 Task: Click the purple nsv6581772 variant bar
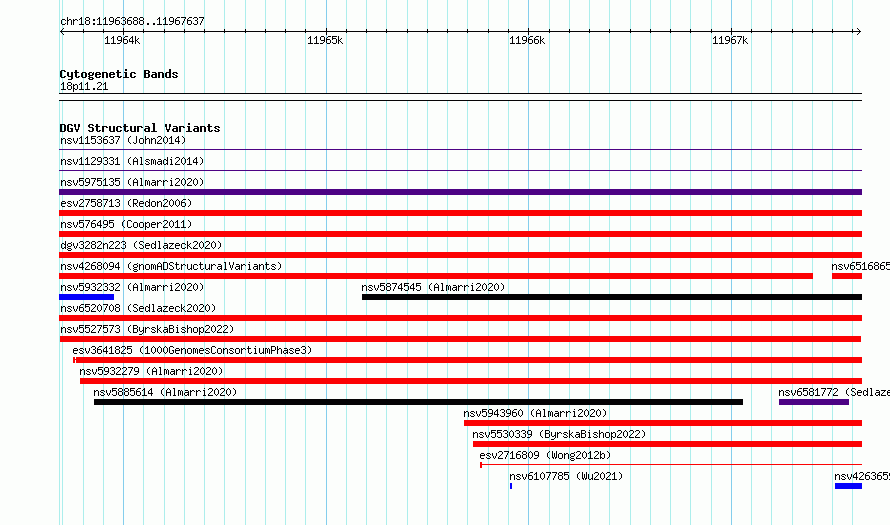(814, 402)
